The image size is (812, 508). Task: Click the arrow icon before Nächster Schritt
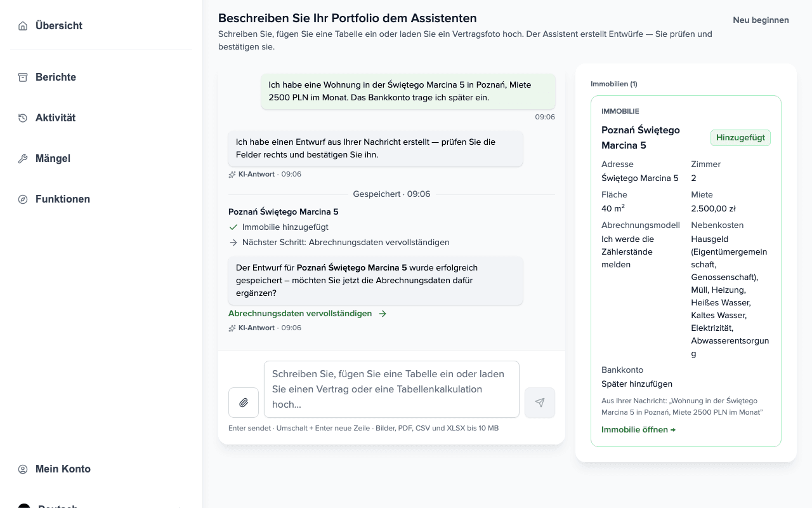(233, 243)
